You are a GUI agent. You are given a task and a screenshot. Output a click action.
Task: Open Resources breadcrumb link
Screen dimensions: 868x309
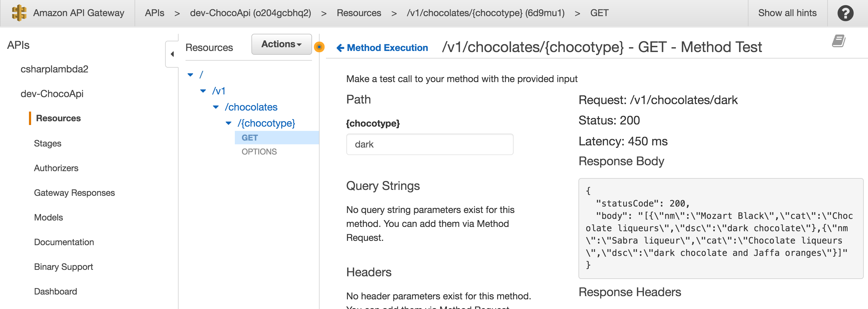[359, 13]
